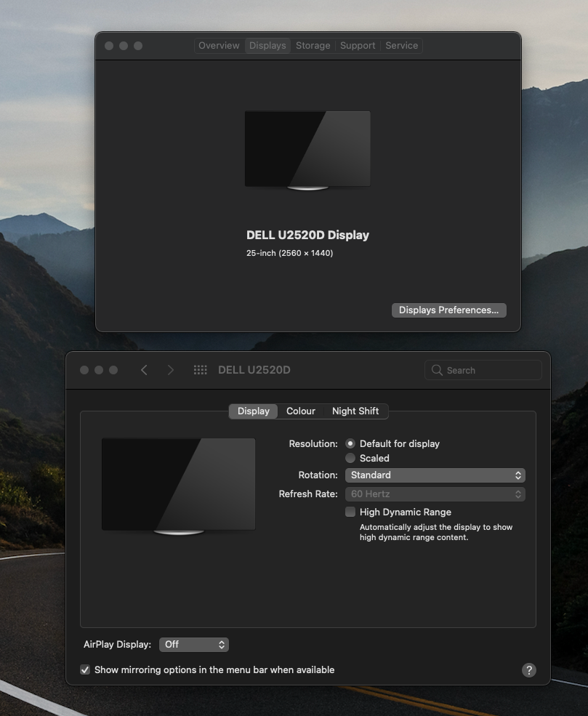The width and height of the screenshot is (588, 716).
Task: Show all preferences with the grid icon
Action: (200, 370)
